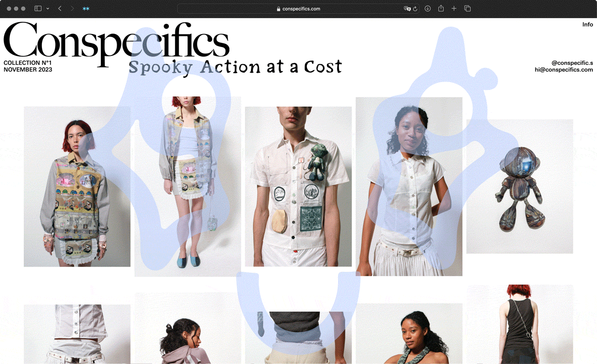Screen dimensions: 597x364
Task: Open the Info link at top right
Action: [x=588, y=25]
